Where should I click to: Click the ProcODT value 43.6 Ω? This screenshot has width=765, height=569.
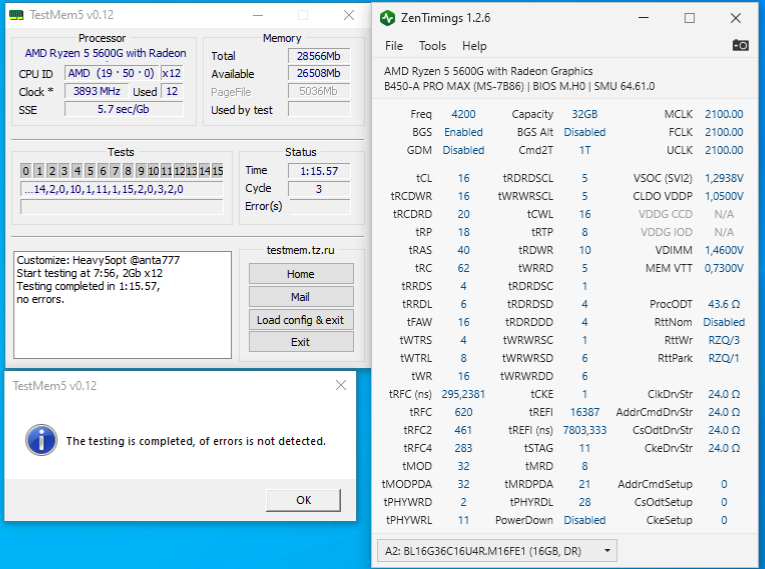[724, 304]
